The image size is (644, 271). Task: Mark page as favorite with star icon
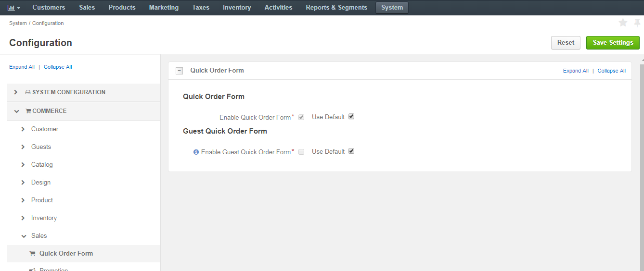coord(623,23)
